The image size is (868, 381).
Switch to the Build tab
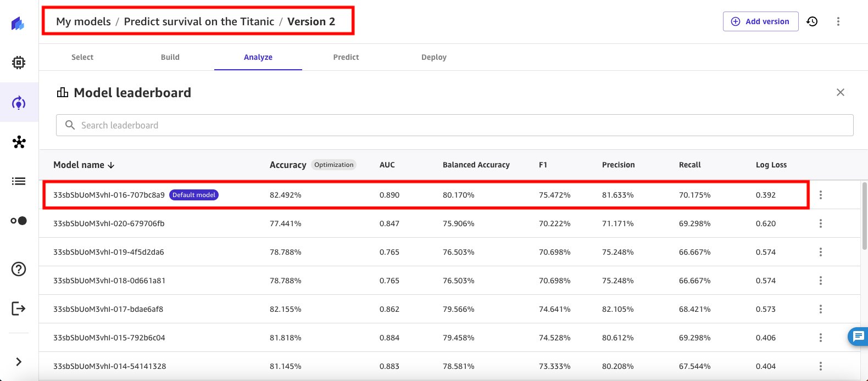tap(170, 57)
